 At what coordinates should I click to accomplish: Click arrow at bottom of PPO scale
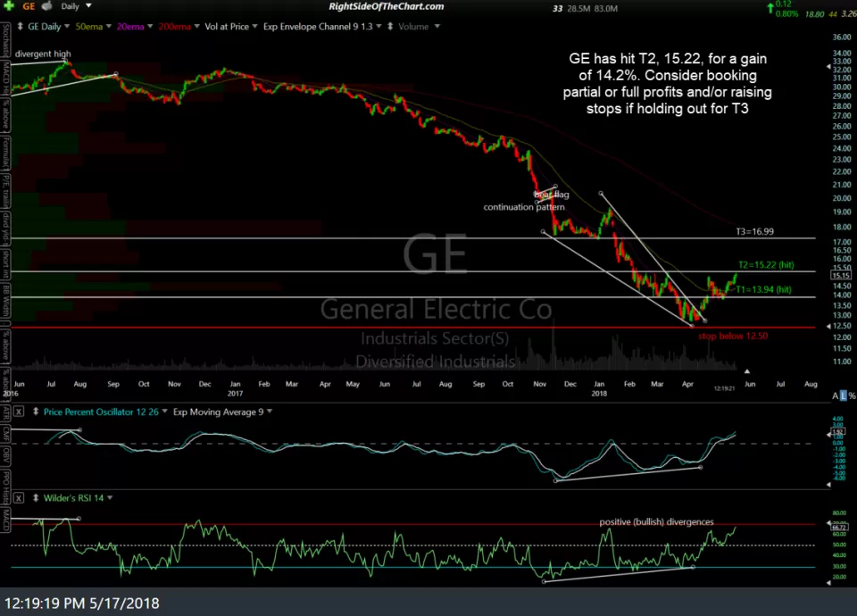(828, 484)
